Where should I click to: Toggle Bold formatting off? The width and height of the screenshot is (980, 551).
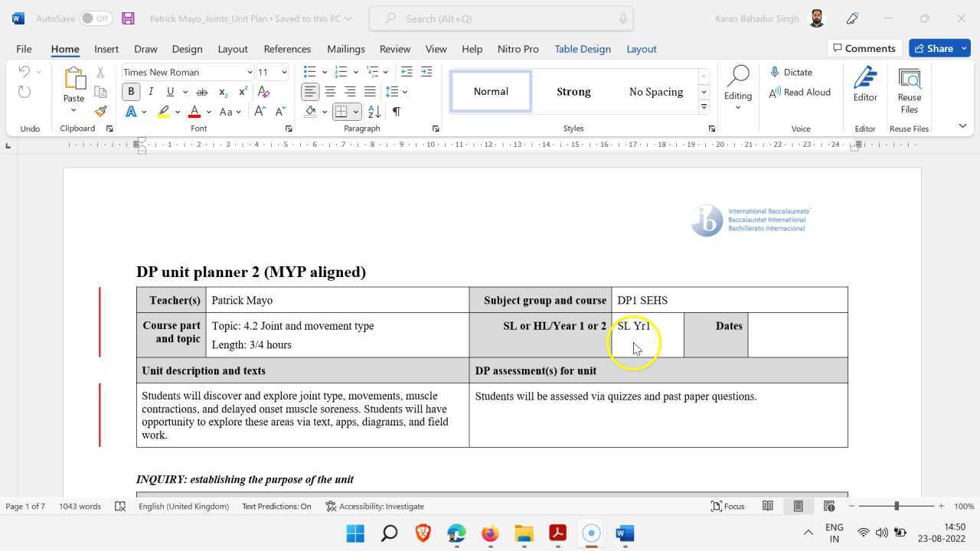point(131,92)
